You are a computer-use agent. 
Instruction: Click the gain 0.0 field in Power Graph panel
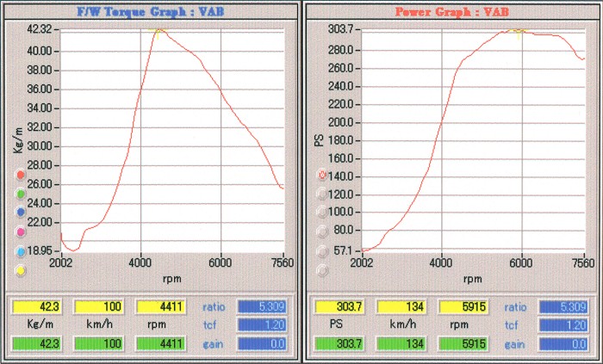pos(563,343)
